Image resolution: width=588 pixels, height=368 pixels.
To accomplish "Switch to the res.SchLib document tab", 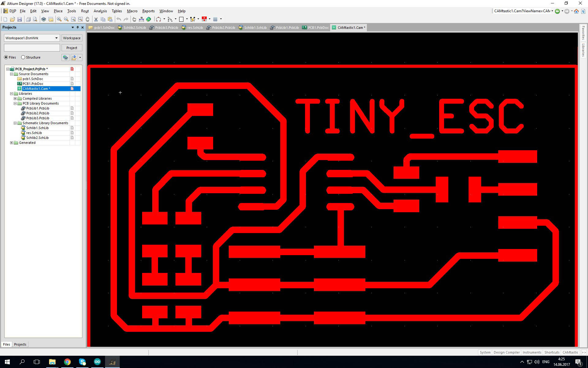I will pyautogui.click(x=192, y=28).
